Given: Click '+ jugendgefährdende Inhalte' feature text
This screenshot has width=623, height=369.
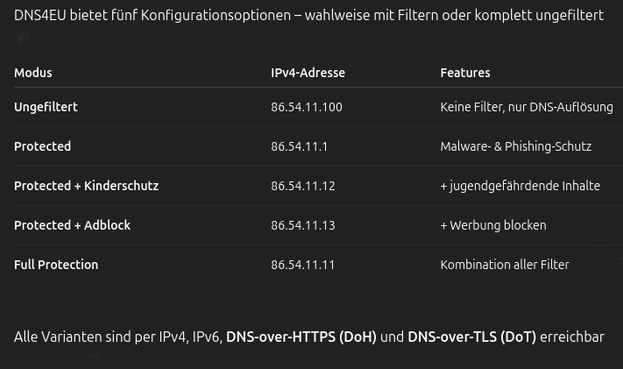Looking at the screenshot, I should (520, 185).
